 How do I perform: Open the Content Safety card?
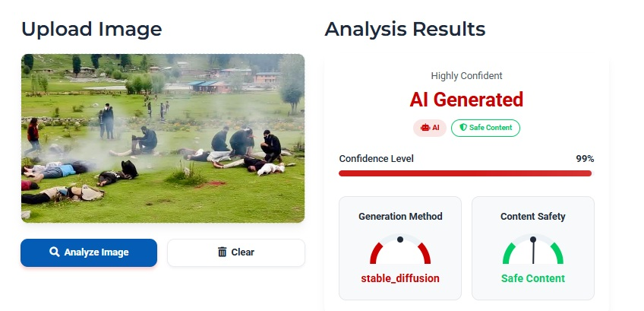(533, 248)
